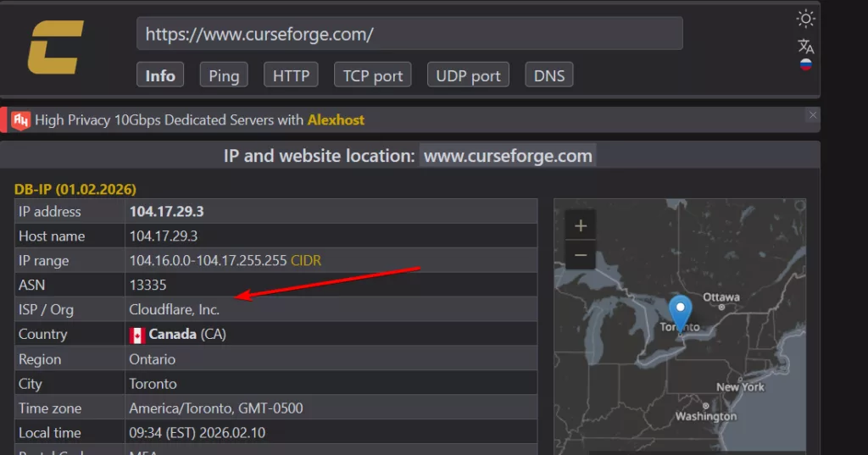Click the Host name value cell
This screenshot has height=455, width=868.
331,236
